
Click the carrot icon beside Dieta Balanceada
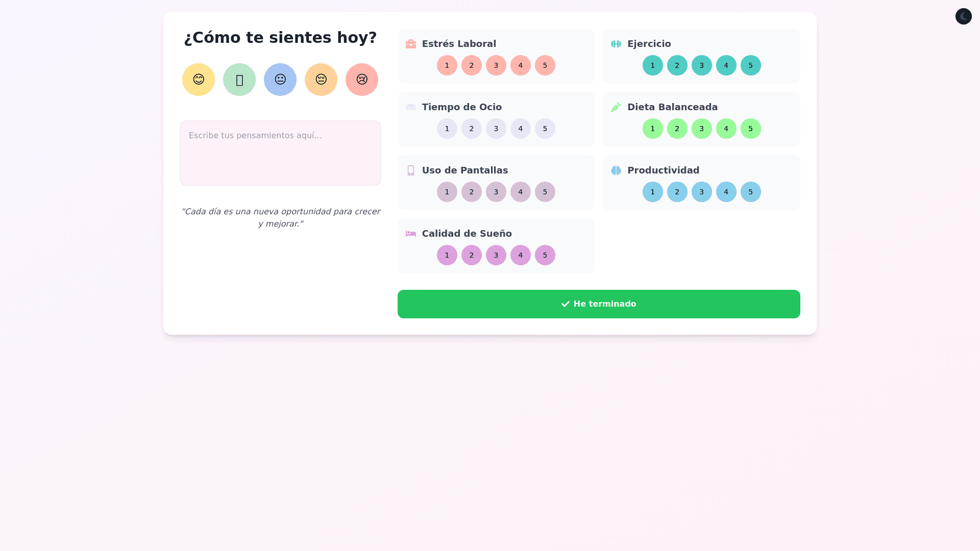click(616, 107)
